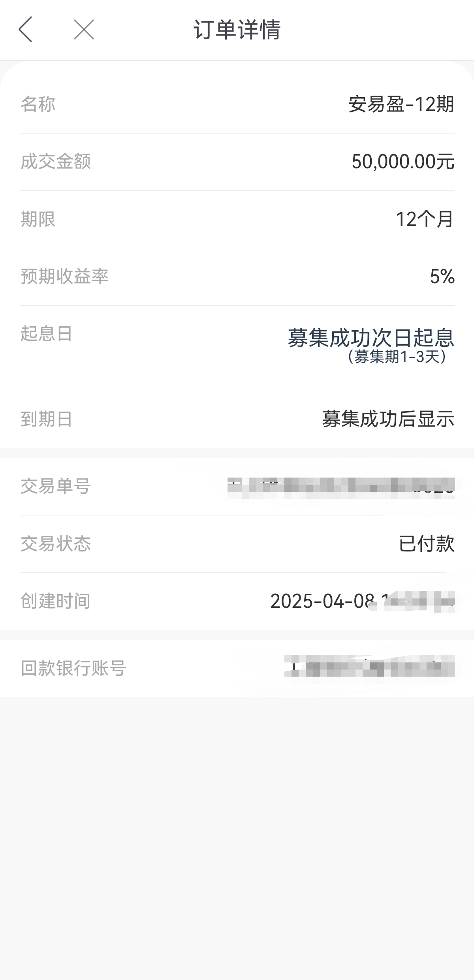Tap the 交易状态 label
The width and height of the screenshot is (474, 980).
coord(56,544)
